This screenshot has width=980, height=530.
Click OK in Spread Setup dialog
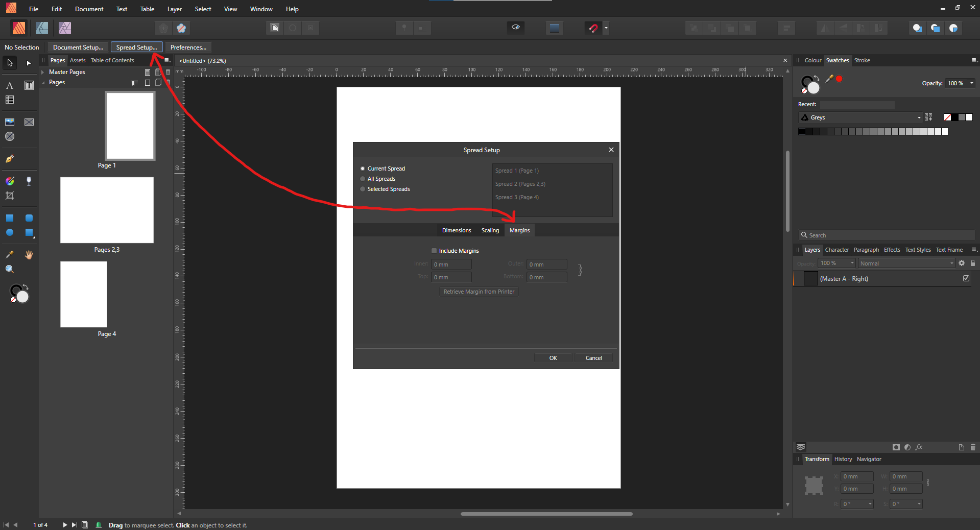(x=553, y=358)
